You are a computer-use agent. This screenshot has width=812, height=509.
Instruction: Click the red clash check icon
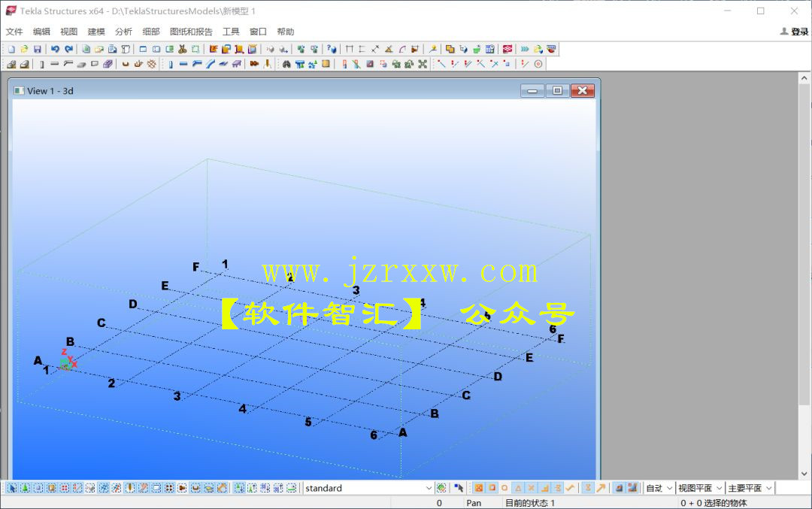pyautogui.click(x=507, y=49)
